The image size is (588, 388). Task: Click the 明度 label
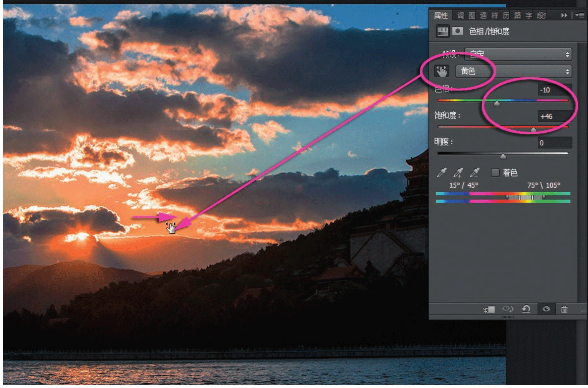click(444, 142)
